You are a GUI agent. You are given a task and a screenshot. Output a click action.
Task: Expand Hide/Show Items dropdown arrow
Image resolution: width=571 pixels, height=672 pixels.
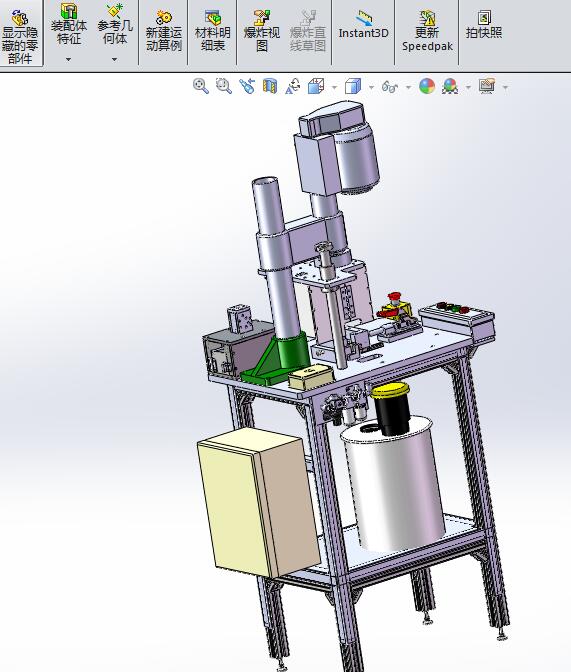pyautogui.click(x=409, y=87)
